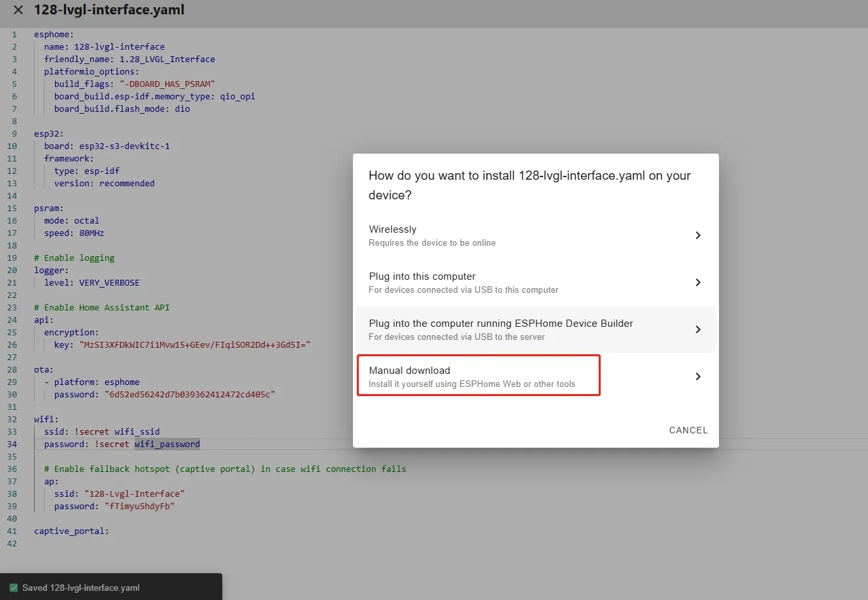Click the chevron arrow beside Wirelessly
This screenshot has height=600, width=868.
[697, 235]
